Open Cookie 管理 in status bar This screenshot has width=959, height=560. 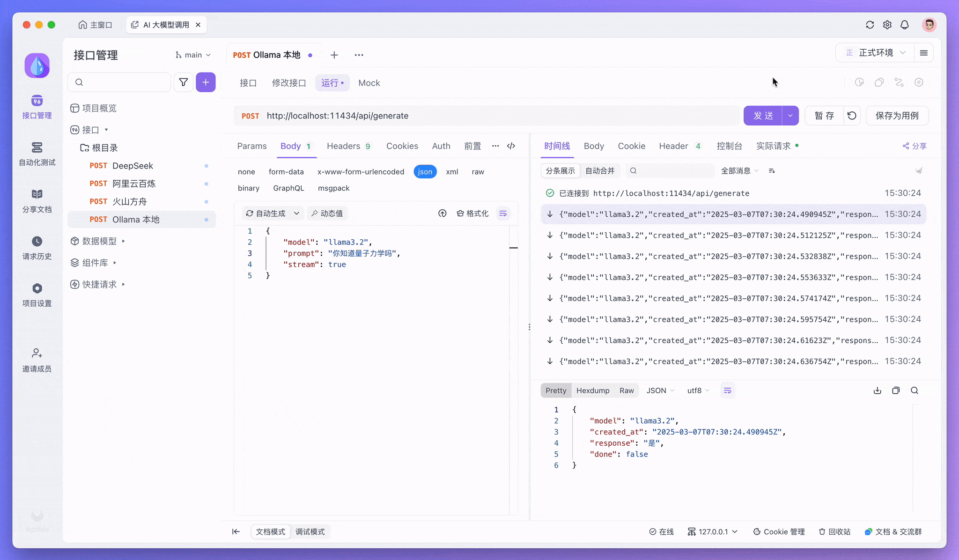[779, 531]
